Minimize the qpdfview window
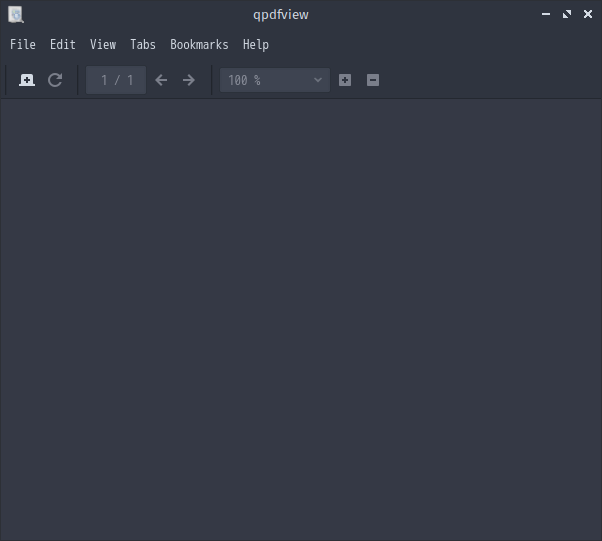This screenshot has height=541, width=602. click(x=546, y=14)
